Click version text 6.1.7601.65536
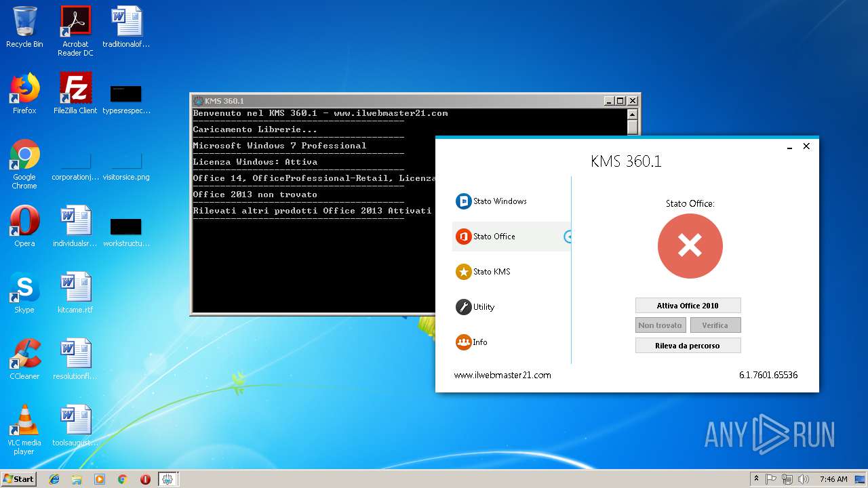The image size is (868, 488). click(768, 375)
